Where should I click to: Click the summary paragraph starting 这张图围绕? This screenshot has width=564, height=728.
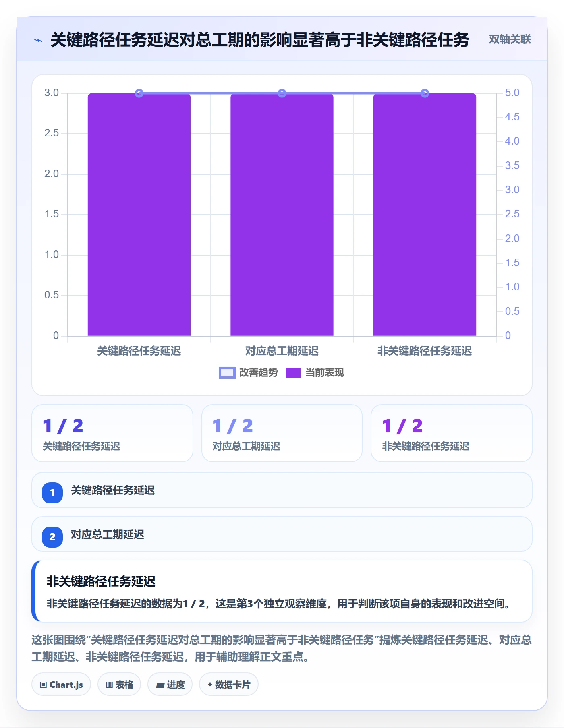282,648
